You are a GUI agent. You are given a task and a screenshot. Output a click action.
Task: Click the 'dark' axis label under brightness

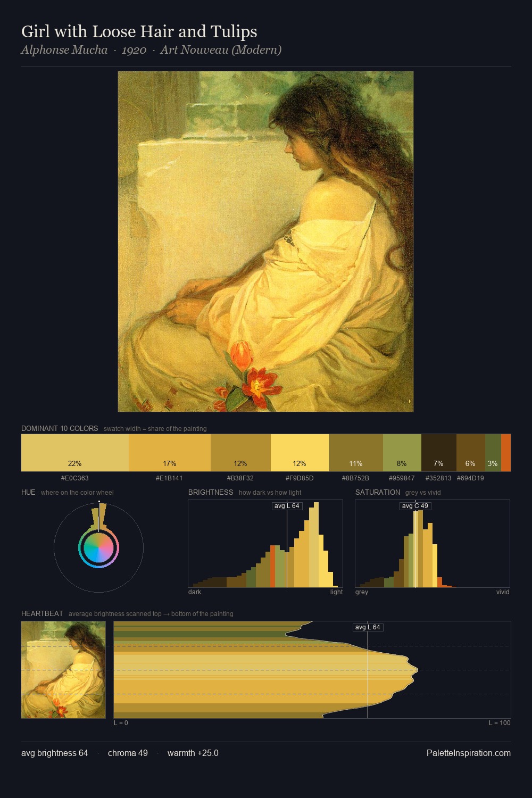point(195,592)
